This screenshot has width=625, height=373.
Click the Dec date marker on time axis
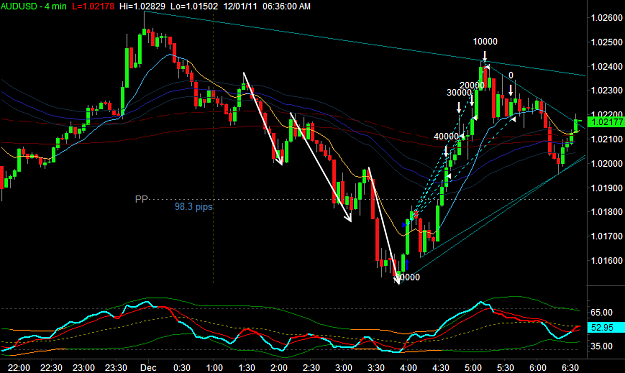(148, 367)
